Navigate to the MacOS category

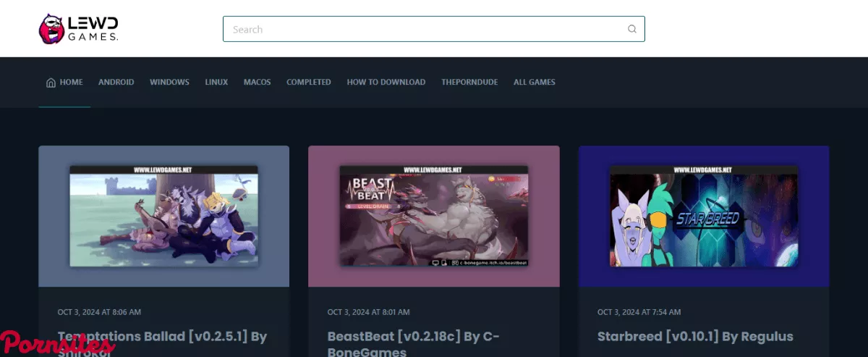tap(257, 83)
